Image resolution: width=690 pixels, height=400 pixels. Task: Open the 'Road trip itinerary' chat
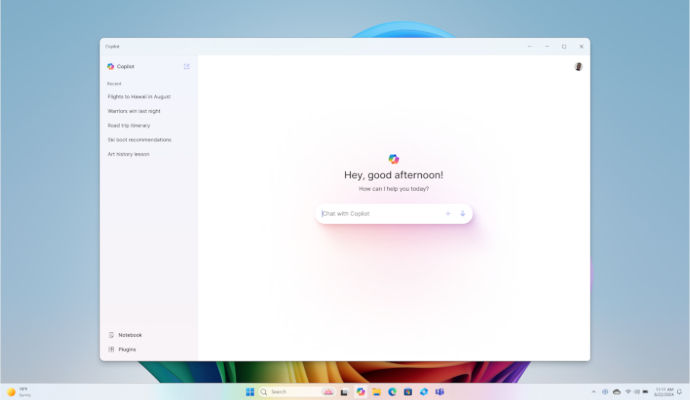(127, 126)
